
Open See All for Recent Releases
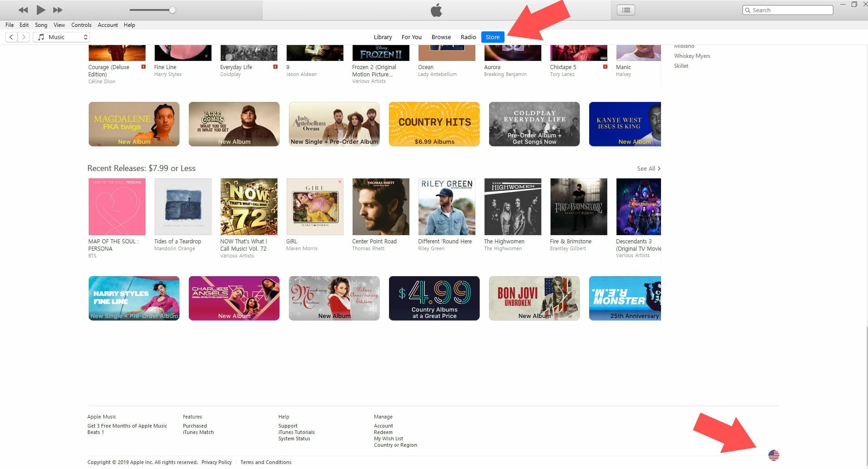click(x=649, y=168)
